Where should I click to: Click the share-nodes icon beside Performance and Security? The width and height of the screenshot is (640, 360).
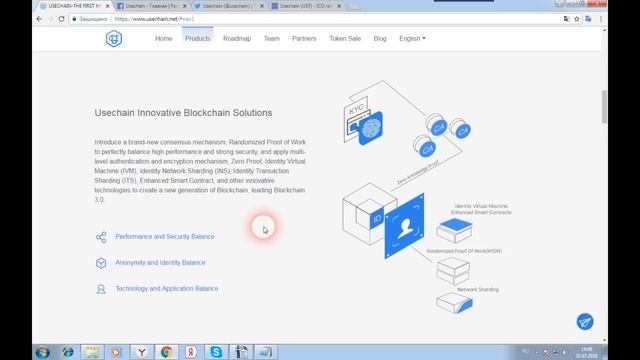(101, 237)
